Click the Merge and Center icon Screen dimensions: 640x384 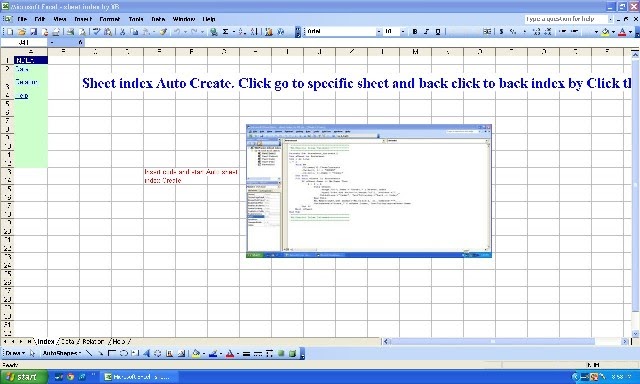click(x=487, y=31)
